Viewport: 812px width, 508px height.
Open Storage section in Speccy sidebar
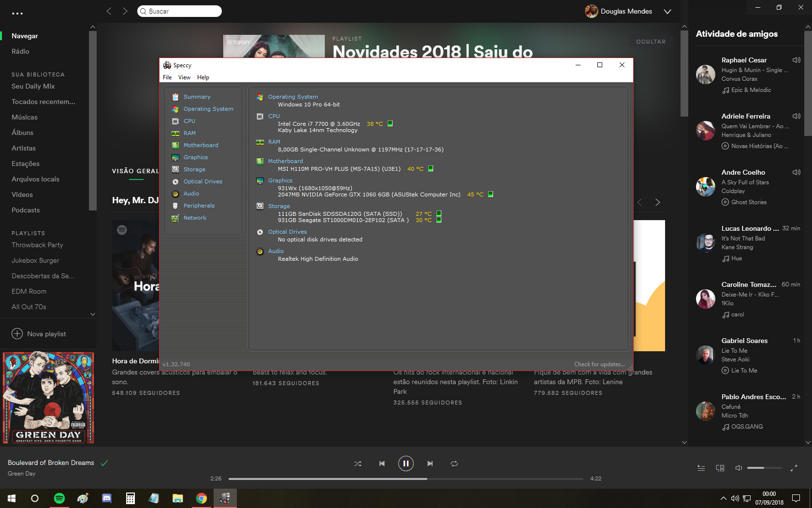194,169
